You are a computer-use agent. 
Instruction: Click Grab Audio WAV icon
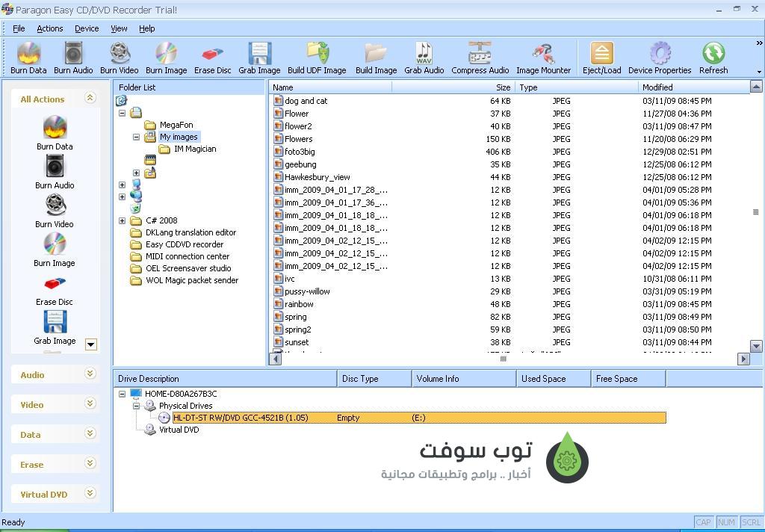424,53
